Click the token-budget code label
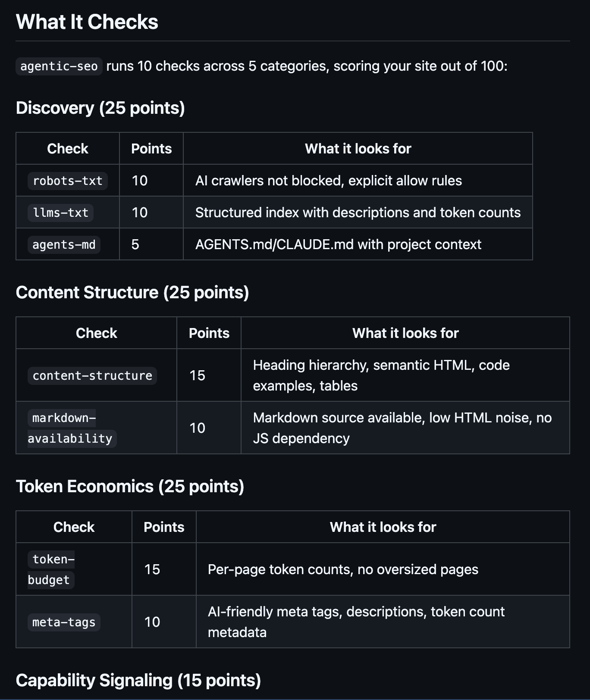The width and height of the screenshot is (590, 700). [51, 569]
